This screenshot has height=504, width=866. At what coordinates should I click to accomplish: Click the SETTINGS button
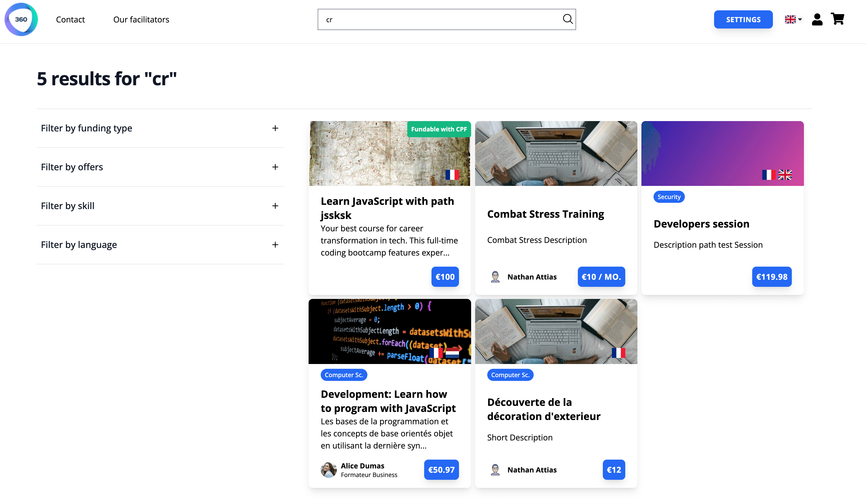coord(743,19)
